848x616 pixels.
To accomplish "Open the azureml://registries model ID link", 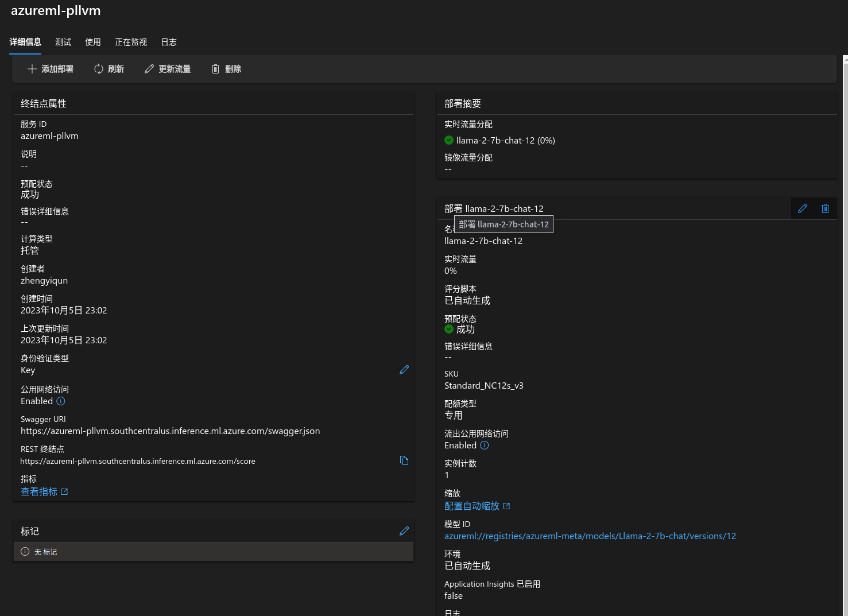I will (590, 536).
